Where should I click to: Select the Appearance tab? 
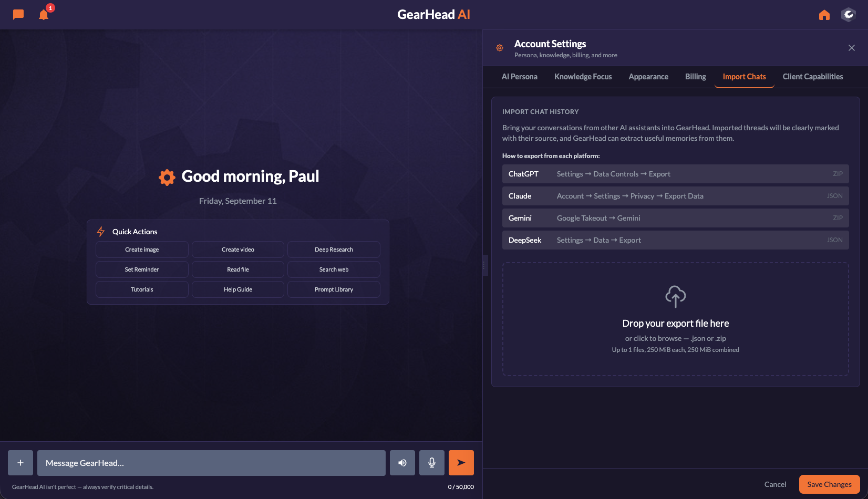tap(648, 77)
